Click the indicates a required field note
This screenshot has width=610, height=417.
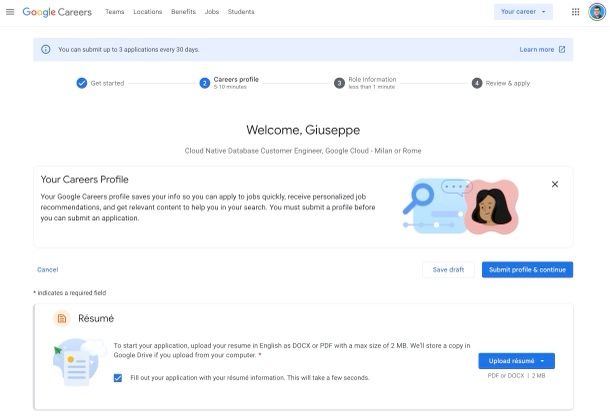click(x=70, y=293)
